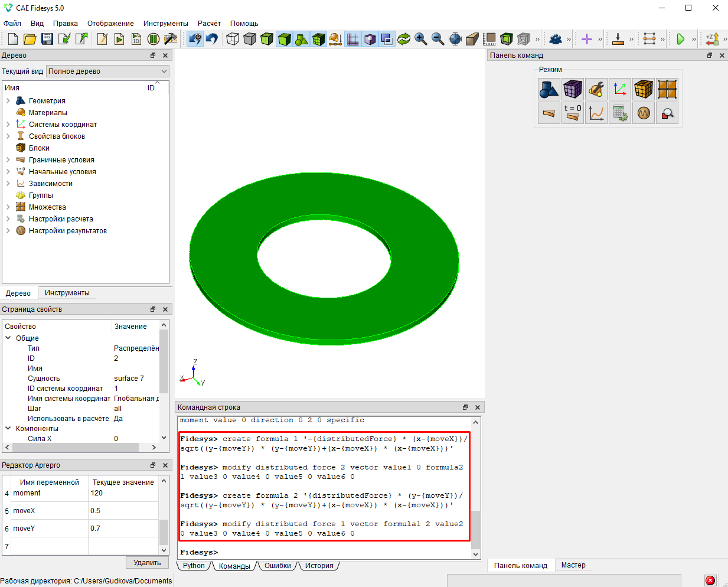Open the Инструменты menu
This screenshot has height=587, width=728.
pyautogui.click(x=165, y=24)
